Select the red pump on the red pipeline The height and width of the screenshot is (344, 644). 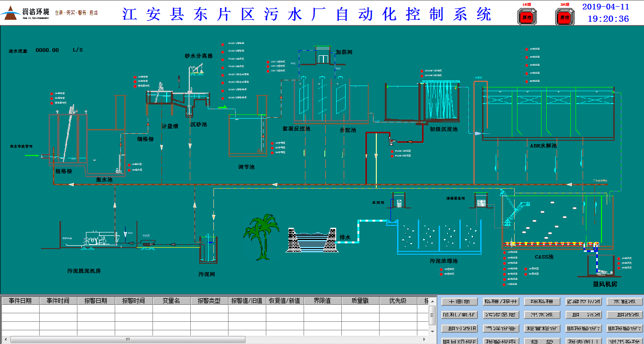click(391, 140)
